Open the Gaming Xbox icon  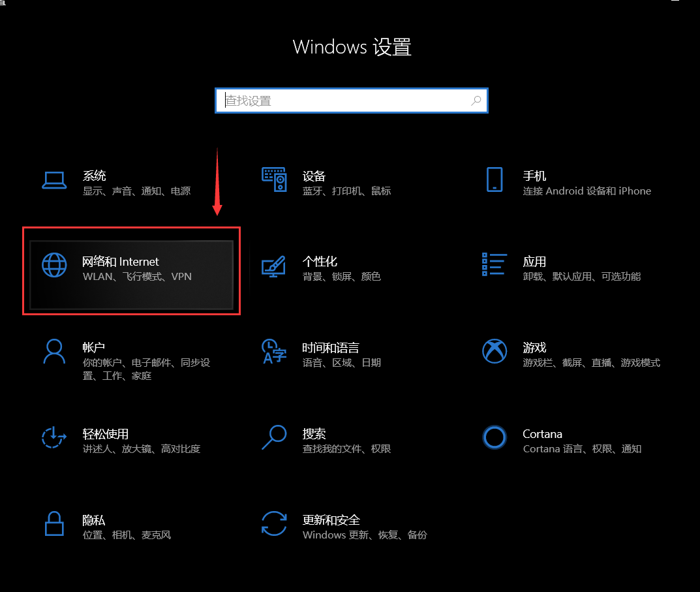point(495,351)
